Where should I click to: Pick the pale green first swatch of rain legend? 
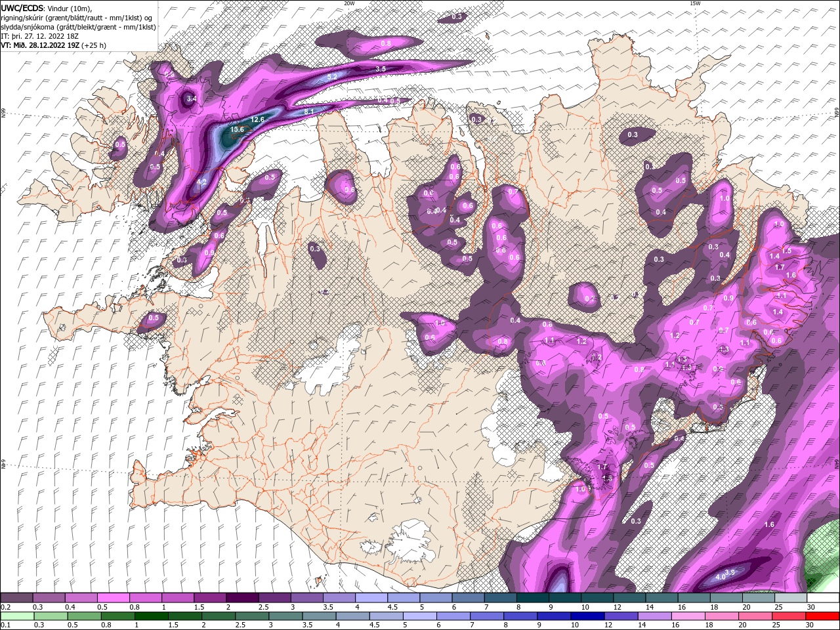[x=17, y=616]
